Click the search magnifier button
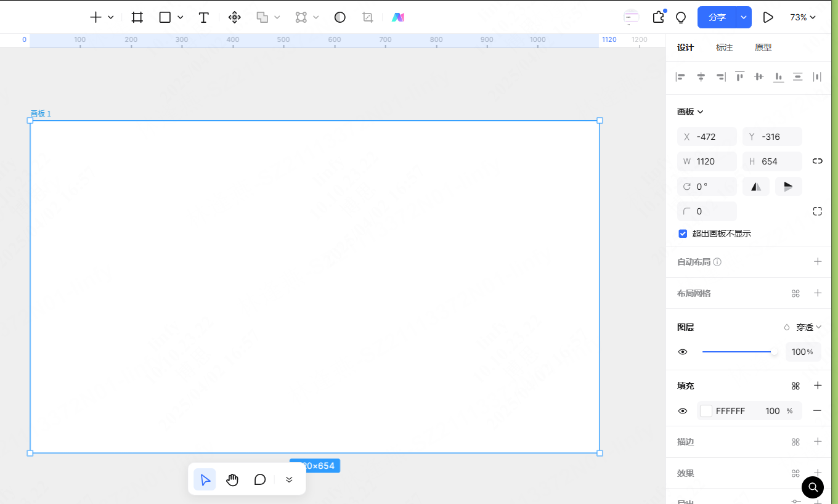The width and height of the screenshot is (838, 504). tap(813, 487)
